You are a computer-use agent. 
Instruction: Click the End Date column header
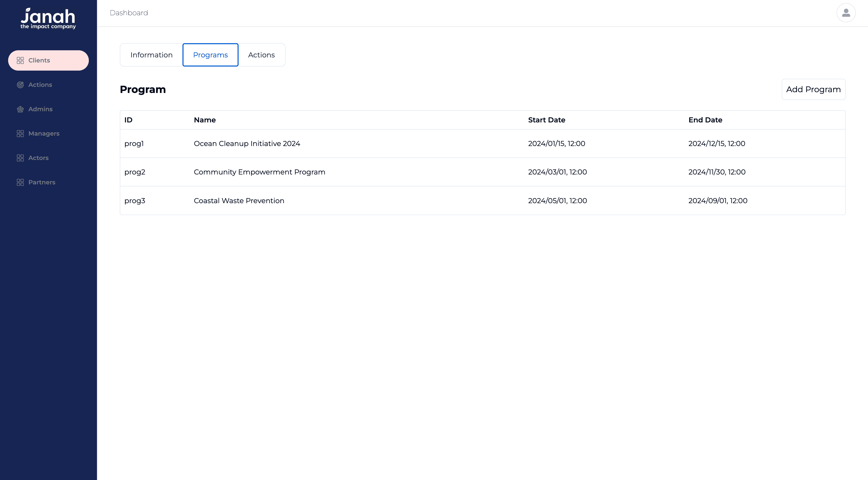point(705,120)
